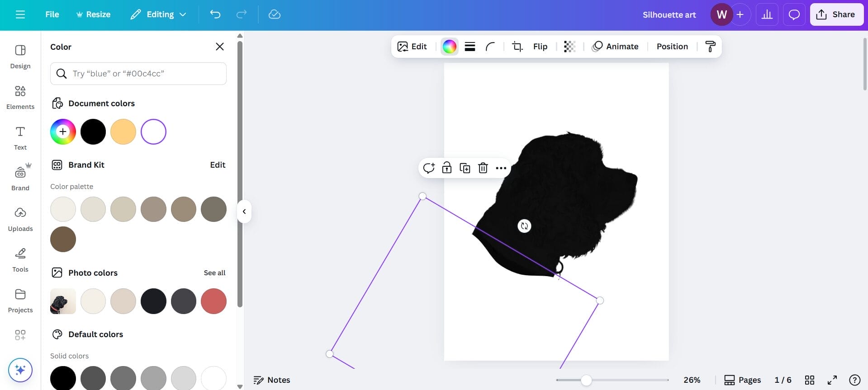Select the crop tool

coord(517,47)
